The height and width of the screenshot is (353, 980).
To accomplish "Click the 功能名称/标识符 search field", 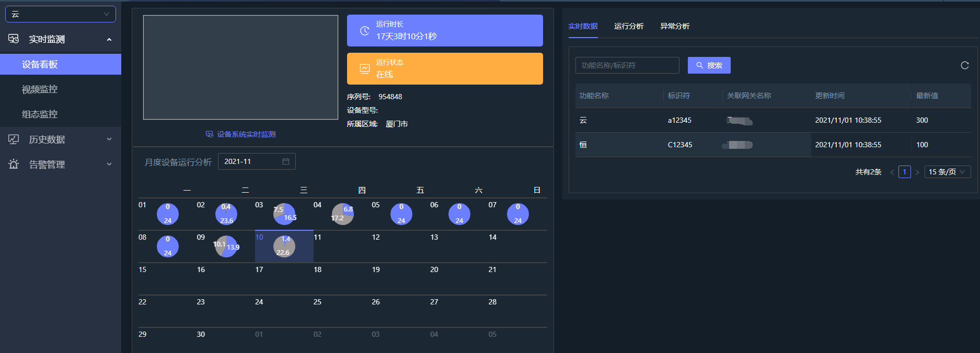I will point(627,65).
